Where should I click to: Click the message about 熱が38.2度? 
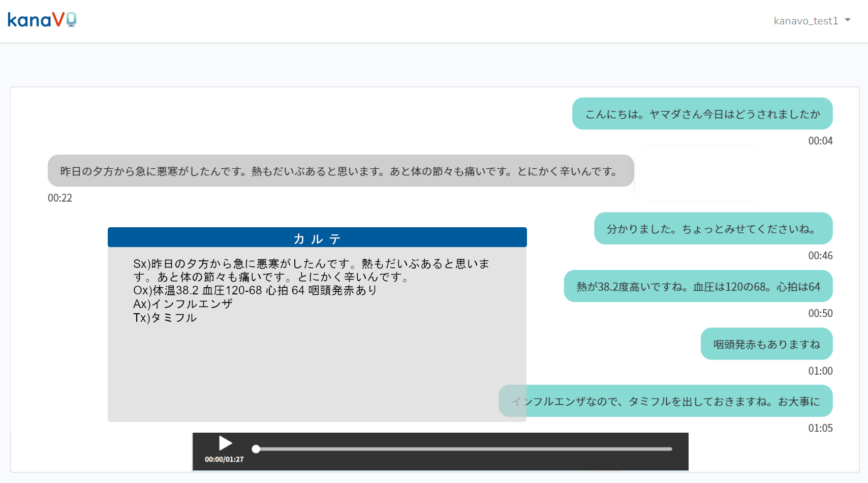point(698,287)
